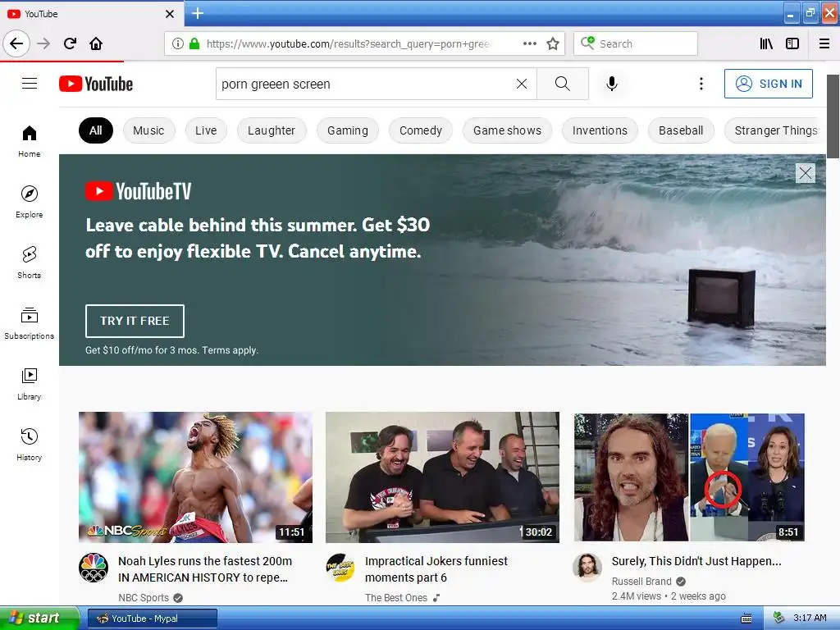Screen dimensions: 840x630
Task: Select the All filter chip
Action: pos(96,130)
